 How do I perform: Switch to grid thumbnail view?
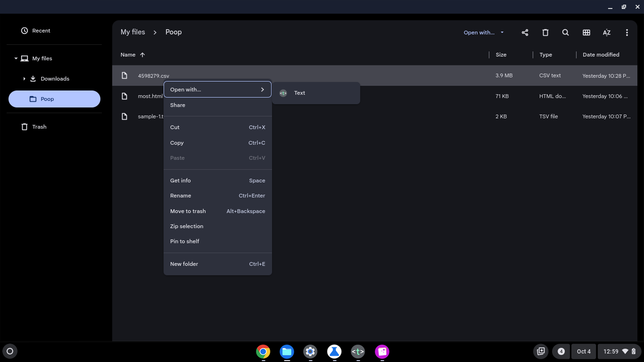click(x=586, y=33)
